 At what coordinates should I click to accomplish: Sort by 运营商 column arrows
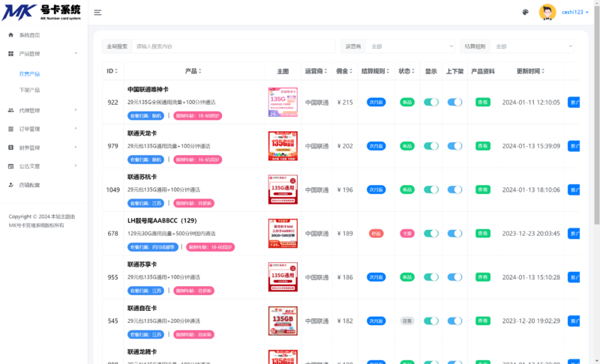pos(325,71)
